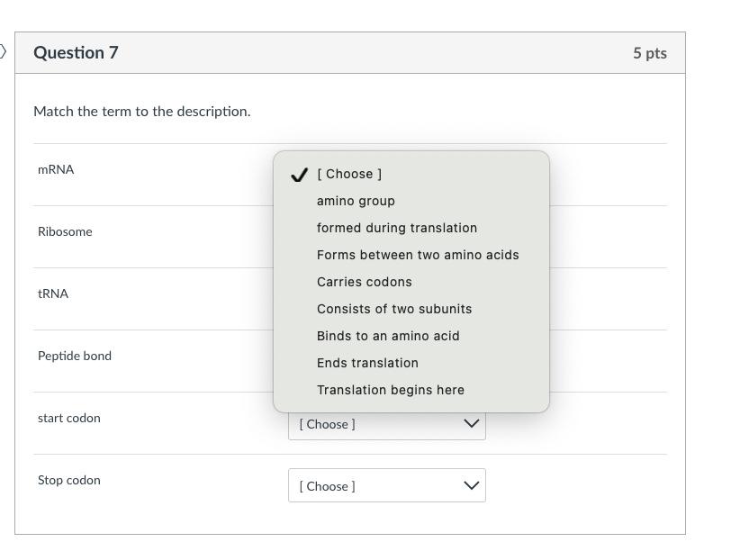
Task: Click the "5 pts" score label
Action: tap(650, 53)
